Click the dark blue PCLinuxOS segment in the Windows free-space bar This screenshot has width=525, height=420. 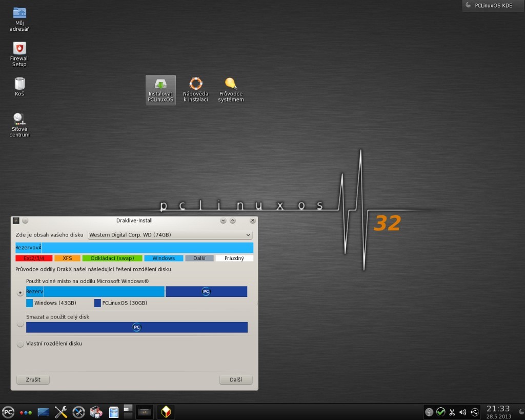point(206,291)
